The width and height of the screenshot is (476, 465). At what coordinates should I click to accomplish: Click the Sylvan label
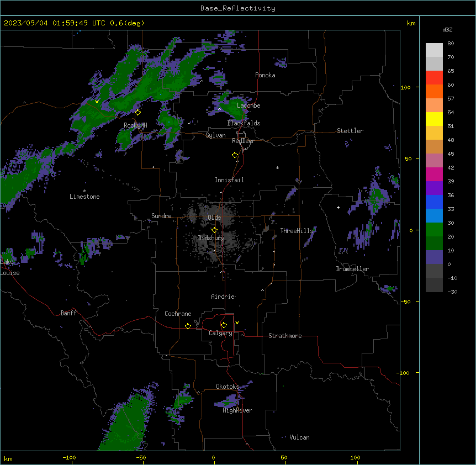coord(215,135)
